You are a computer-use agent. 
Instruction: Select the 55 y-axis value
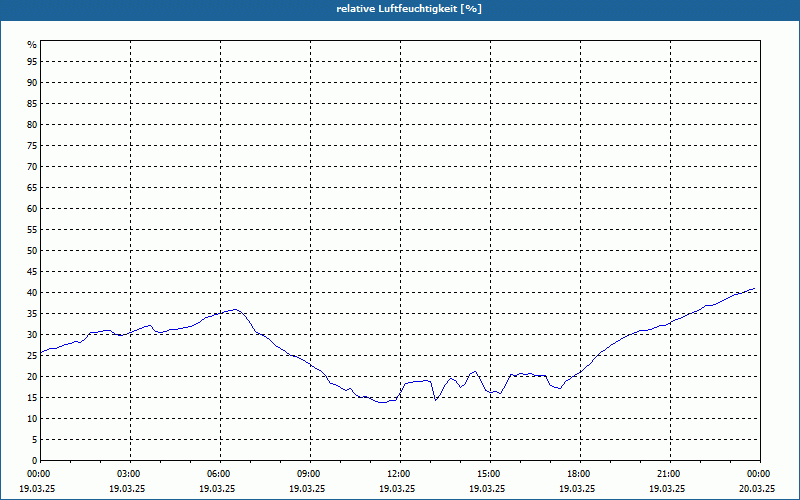[32, 230]
